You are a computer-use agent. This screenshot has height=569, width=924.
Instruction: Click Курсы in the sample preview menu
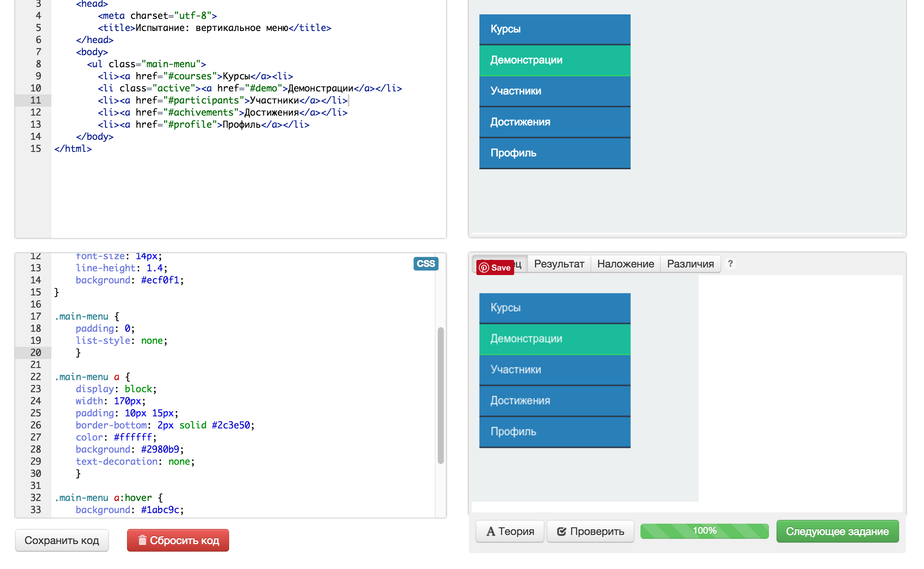pyautogui.click(x=555, y=308)
